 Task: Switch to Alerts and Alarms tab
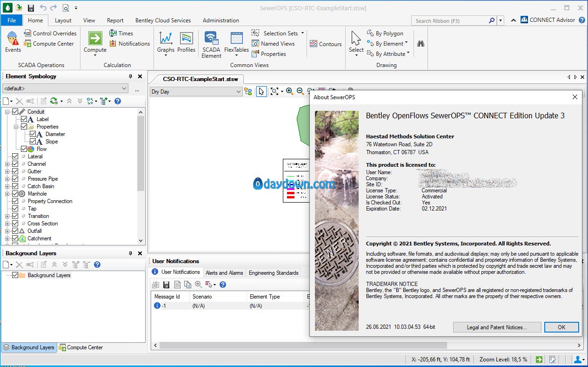coord(224,273)
